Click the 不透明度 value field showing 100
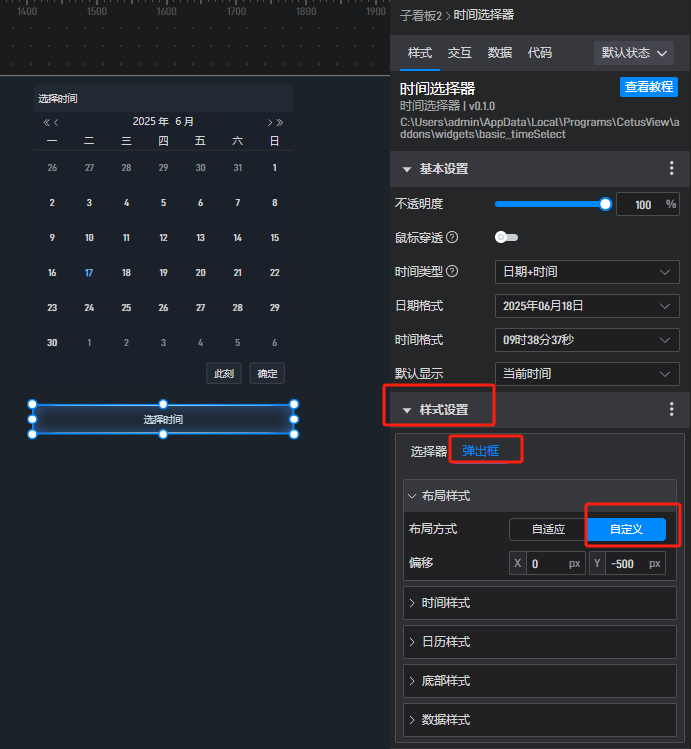Screen dimensions: 691x749 pyautogui.click(x=648, y=204)
